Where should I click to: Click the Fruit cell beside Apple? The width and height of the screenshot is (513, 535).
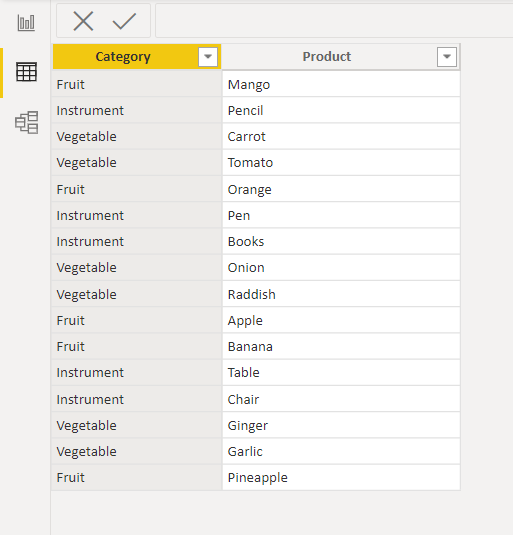click(x=136, y=320)
